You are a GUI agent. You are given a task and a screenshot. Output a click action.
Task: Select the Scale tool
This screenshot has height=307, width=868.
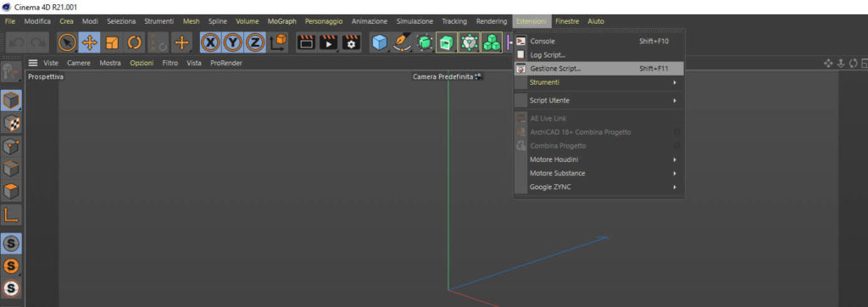coord(112,42)
